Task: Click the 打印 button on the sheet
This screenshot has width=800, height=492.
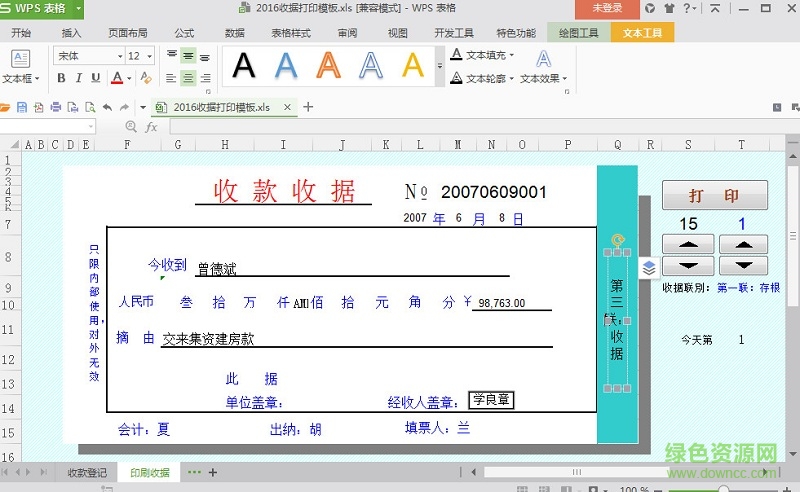Action: point(714,195)
